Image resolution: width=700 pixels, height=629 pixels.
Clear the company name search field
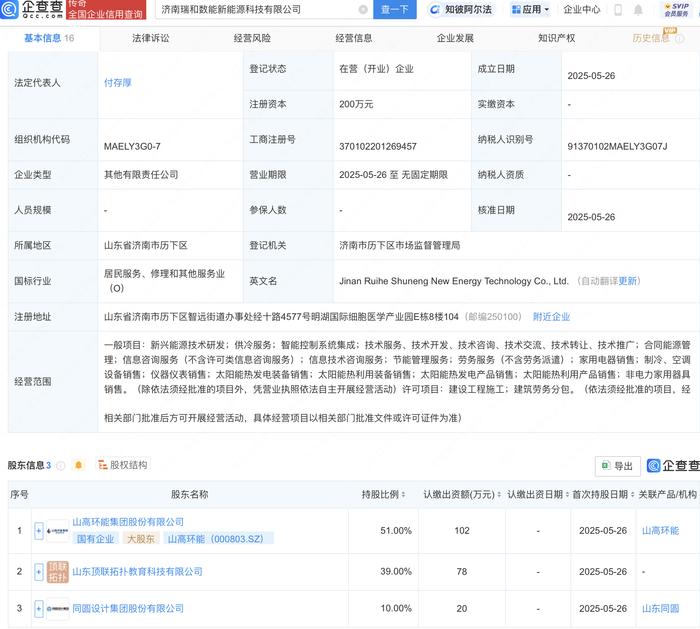(363, 9)
